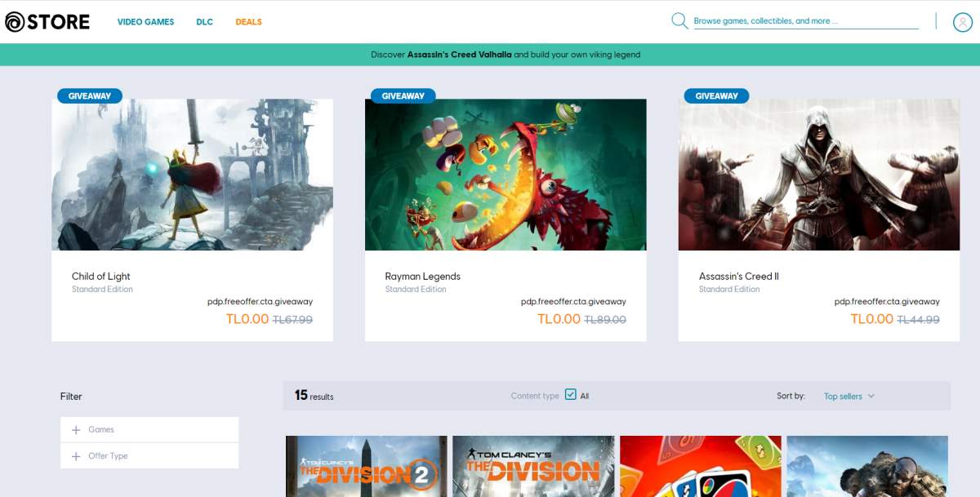Toggle the All content type checkbox
This screenshot has height=497, width=980.
coord(571,395)
